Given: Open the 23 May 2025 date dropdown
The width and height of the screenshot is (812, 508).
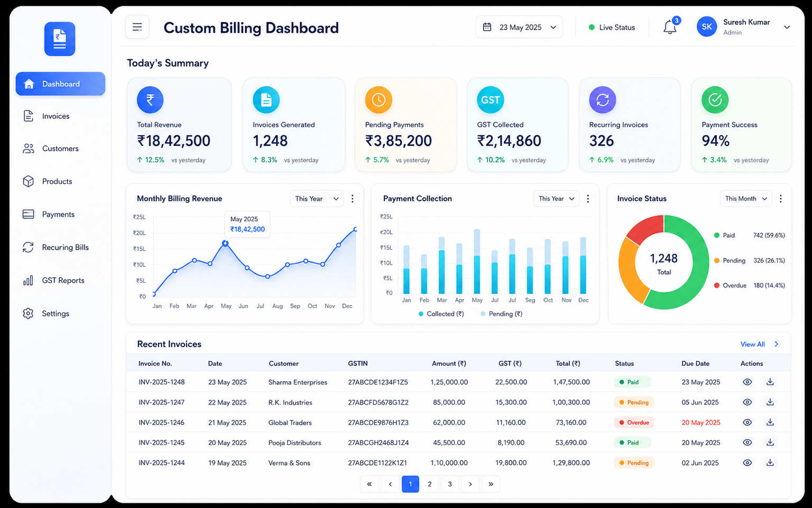Looking at the screenshot, I should (519, 27).
